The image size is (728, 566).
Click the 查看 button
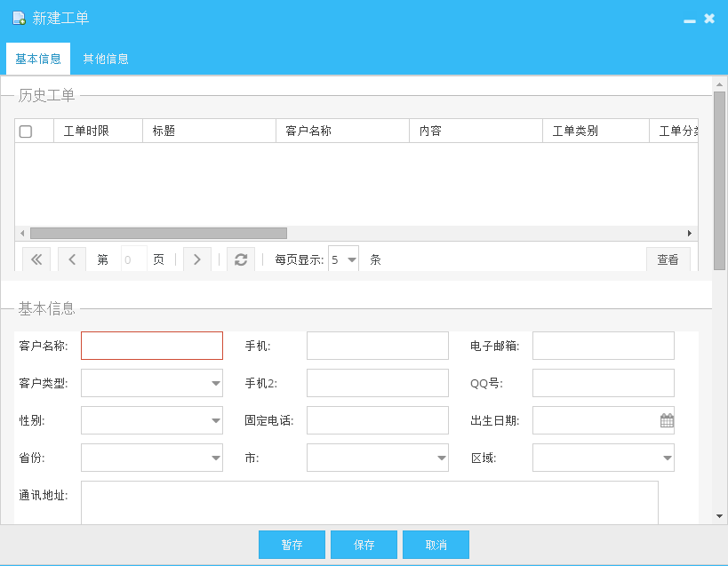[668, 260]
